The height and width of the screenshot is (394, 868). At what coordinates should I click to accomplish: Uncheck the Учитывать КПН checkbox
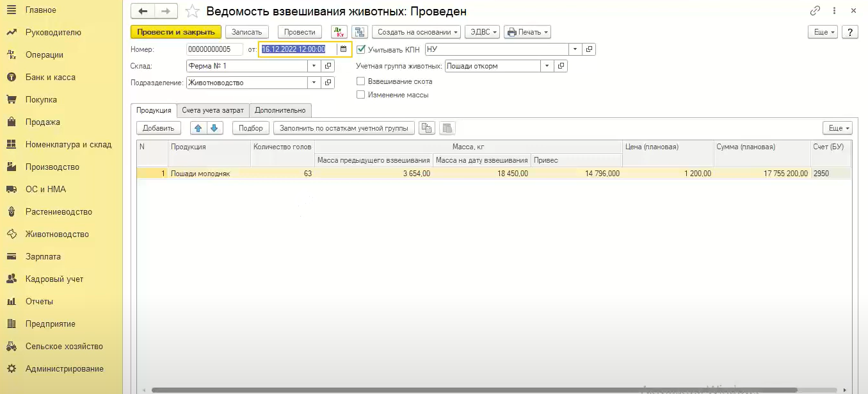click(x=361, y=49)
